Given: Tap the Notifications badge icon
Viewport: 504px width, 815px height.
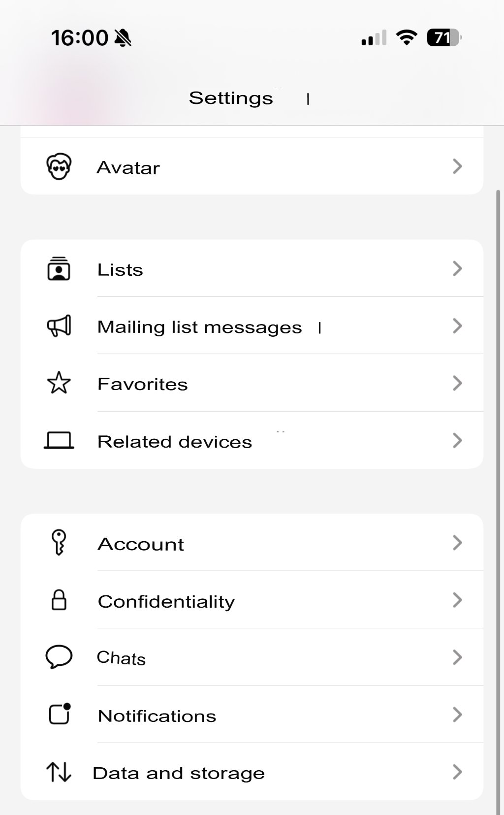Looking at the screenshot, I should pyautogui.click(x=60, y=714).
